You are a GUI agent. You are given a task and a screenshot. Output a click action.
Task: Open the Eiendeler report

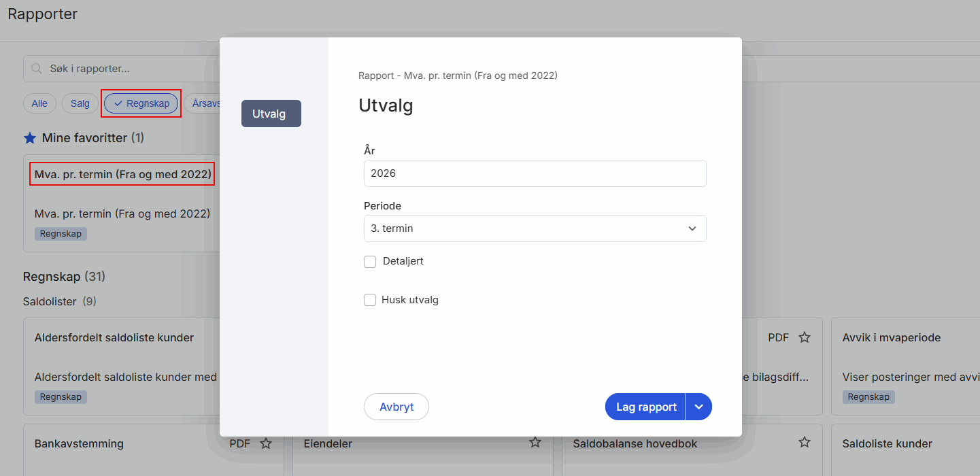point(328,443)
